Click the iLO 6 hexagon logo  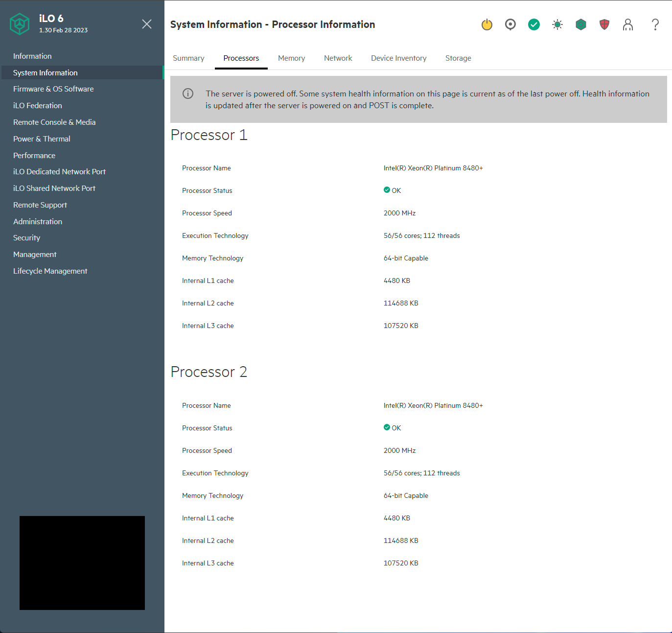coord(20,24)
